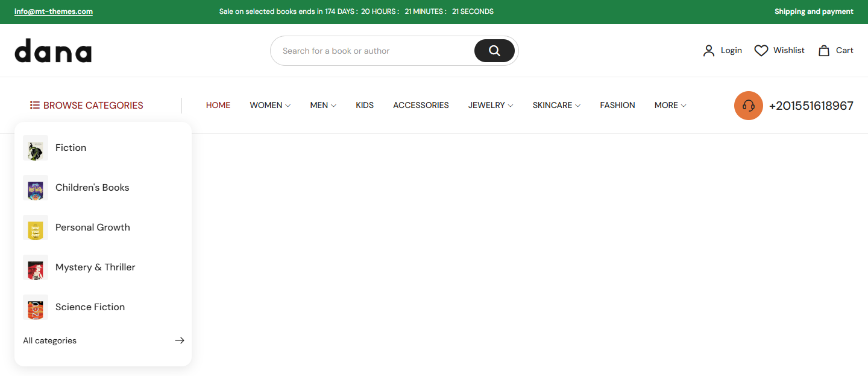Image resolution: width=868 pixels, height=376 pixels.
Task: Click the Wishlist heart icon
Action: pyautogui.click(x=761, y=51)
